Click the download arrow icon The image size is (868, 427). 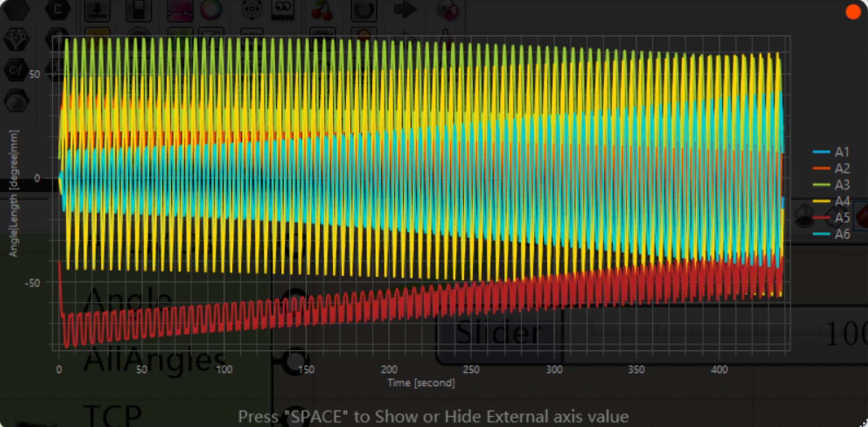[98, 11]
